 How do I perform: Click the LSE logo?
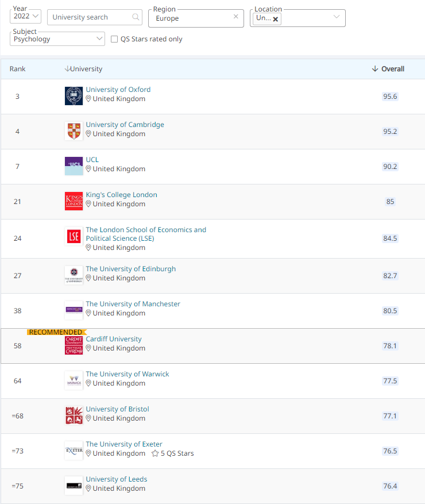point(74,236)
